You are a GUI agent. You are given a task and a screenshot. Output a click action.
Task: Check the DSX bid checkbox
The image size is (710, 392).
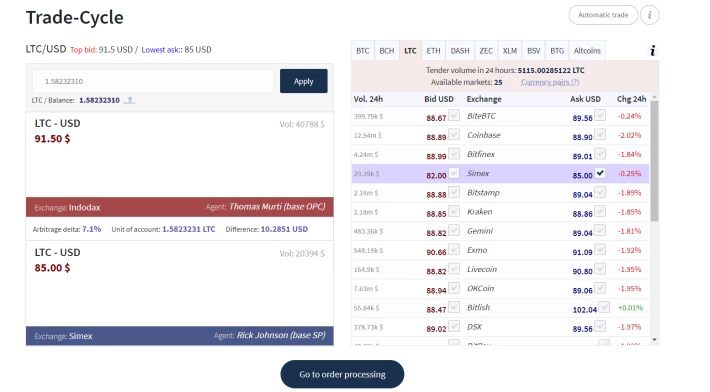454,326
